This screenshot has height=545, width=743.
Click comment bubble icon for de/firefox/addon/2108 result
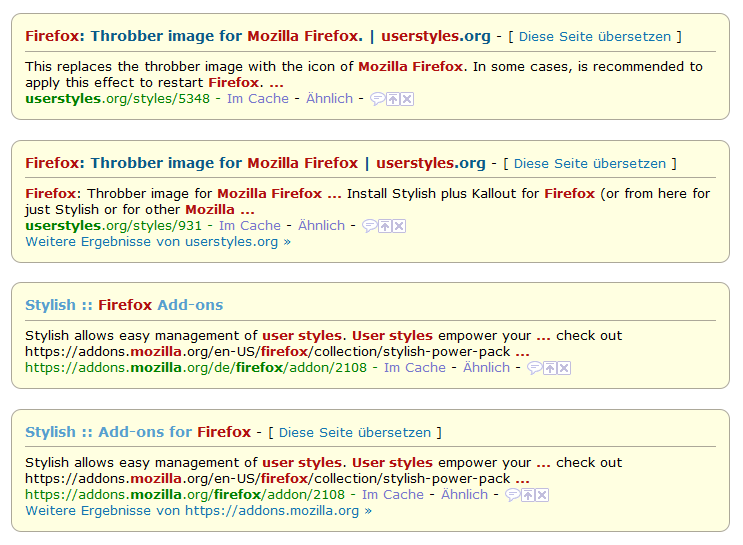pyautogui.click(x=535, y=368)
